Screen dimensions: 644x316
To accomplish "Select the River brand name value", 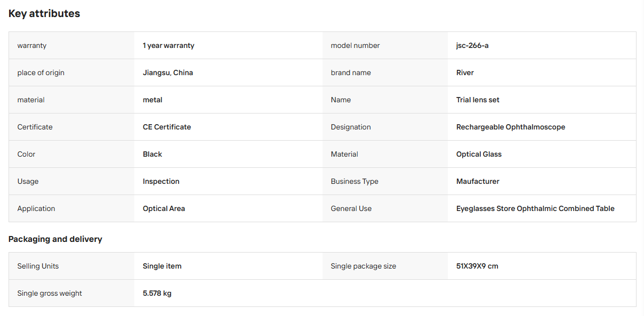I will pyautogui.click(x=465, y=73).
